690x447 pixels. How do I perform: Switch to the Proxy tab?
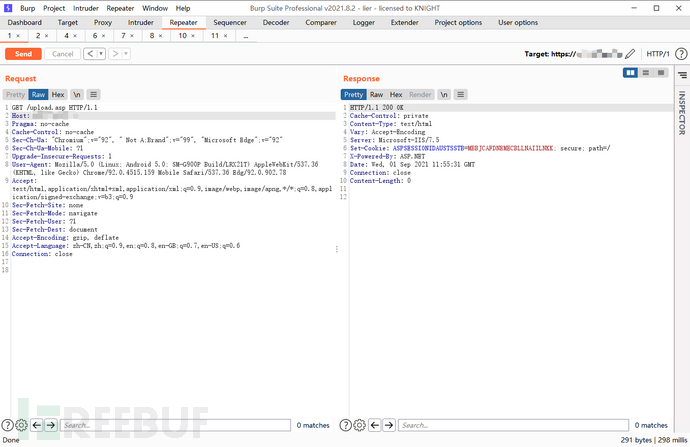point(103,22)
